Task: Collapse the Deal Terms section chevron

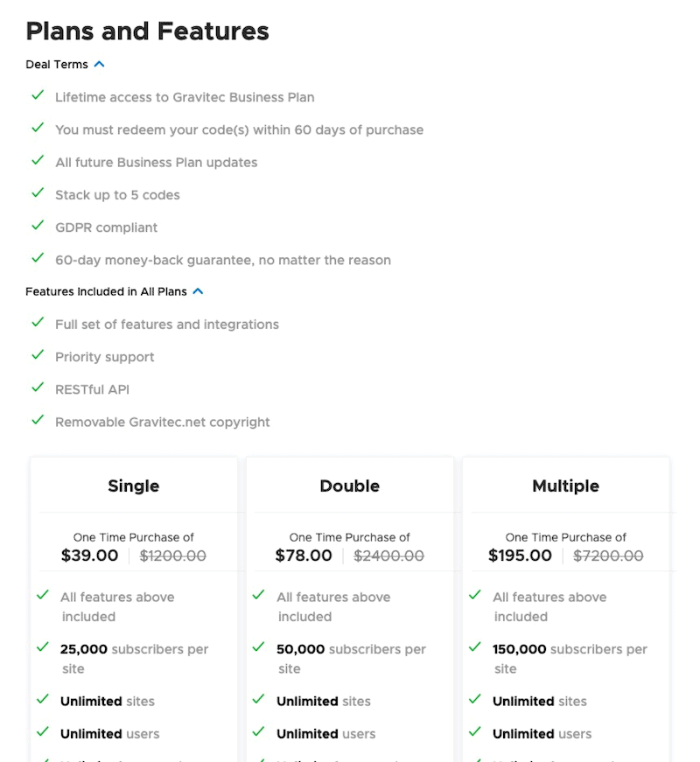Action: (x=100, y=64)
